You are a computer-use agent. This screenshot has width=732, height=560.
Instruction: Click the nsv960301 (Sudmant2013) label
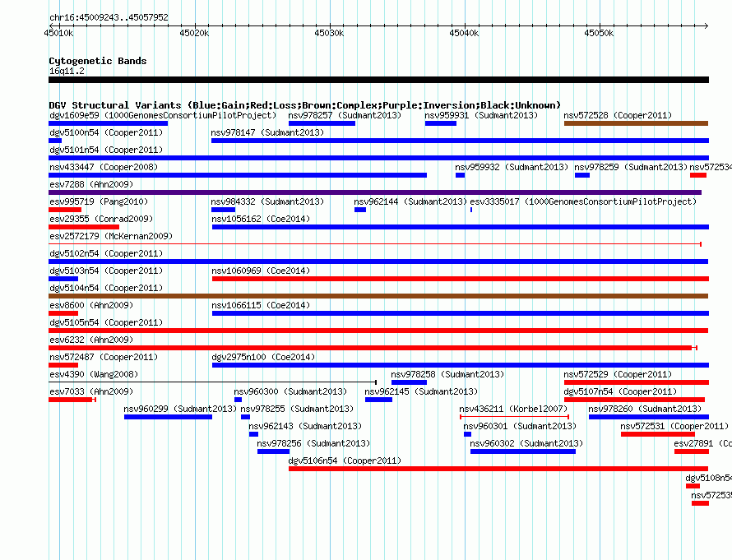pos(520,426)
